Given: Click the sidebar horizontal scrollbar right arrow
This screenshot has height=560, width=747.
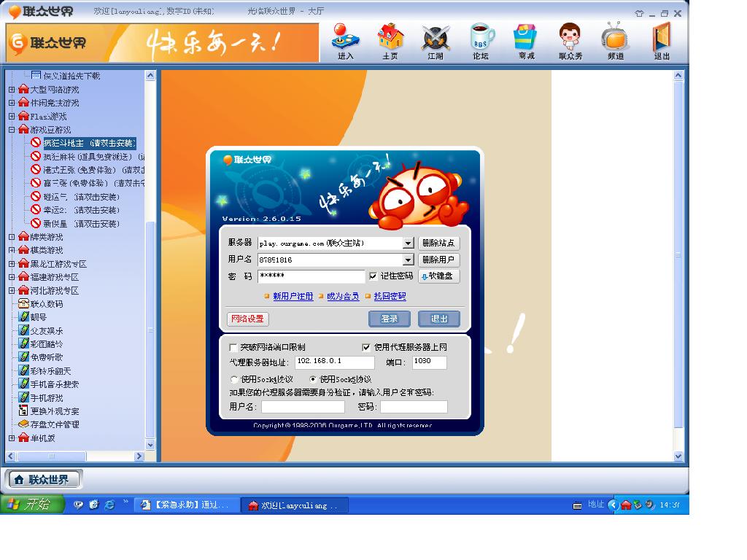Looking at the screenshot, I should (x=139, y=456).
